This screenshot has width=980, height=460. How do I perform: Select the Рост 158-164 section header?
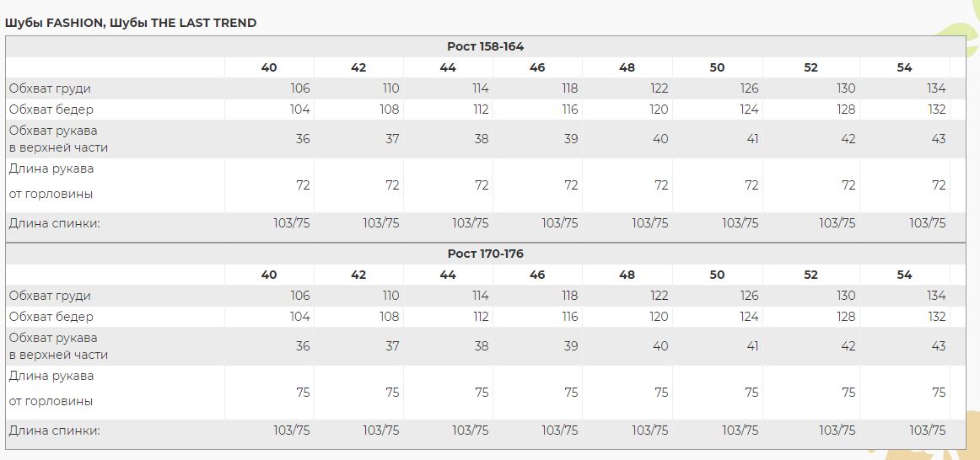(x=485, y=47)
